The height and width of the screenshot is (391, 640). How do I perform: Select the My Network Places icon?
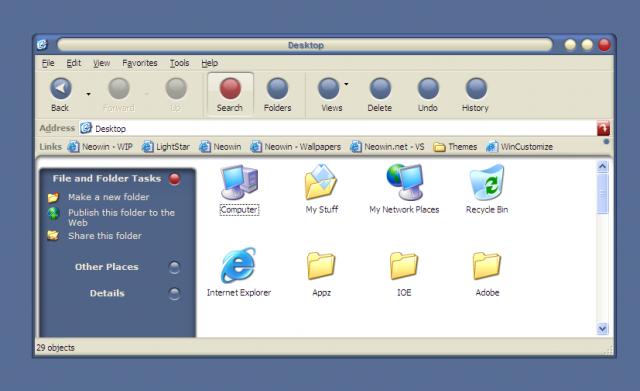[404, 189]
